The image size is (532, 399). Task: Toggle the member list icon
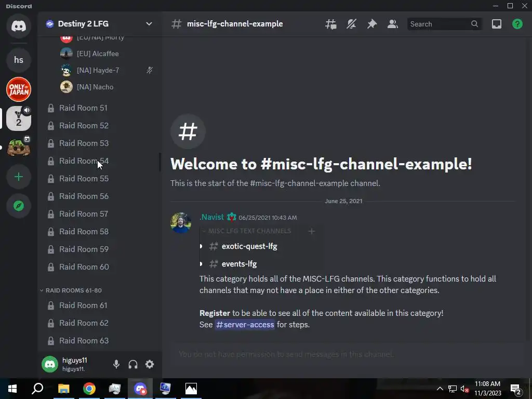(393, 24)
